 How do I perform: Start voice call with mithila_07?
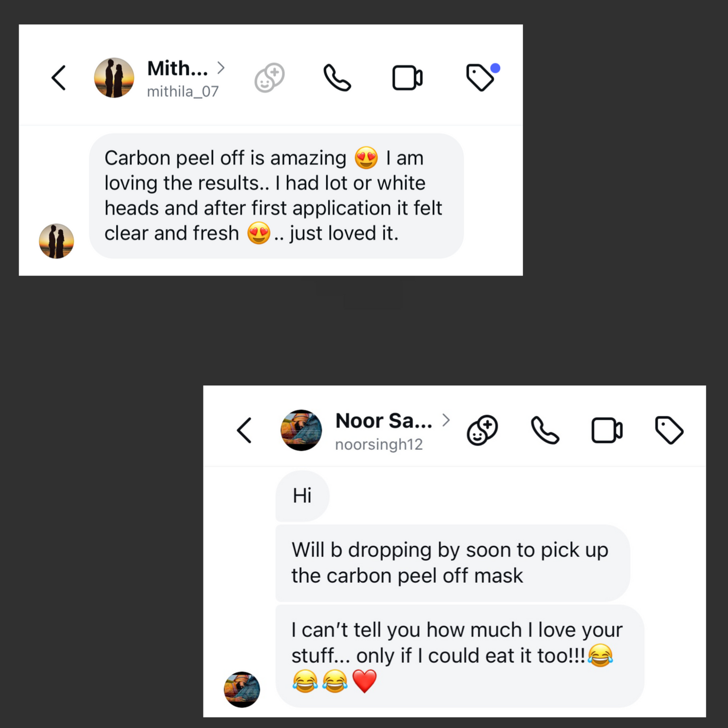tap(337, 78)
